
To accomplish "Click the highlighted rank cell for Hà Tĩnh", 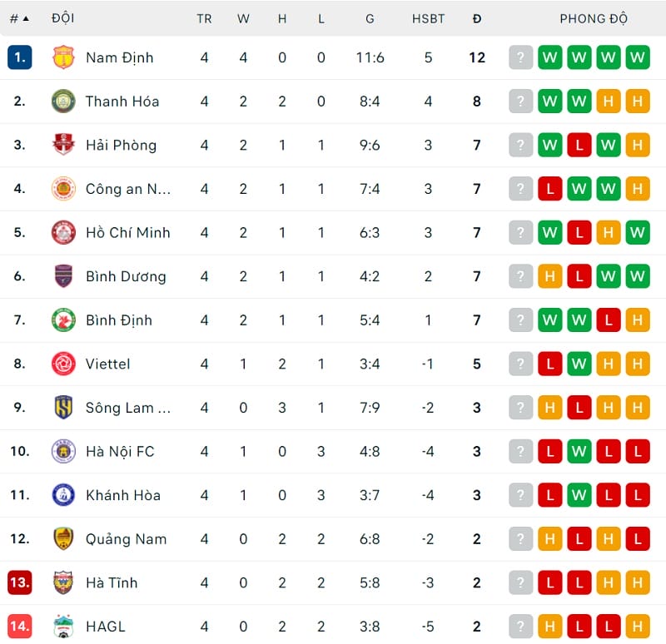I will pos(20,582).
